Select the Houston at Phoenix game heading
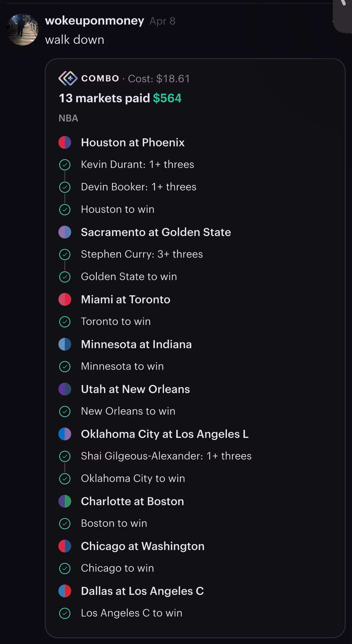 [x=133, y=143]
